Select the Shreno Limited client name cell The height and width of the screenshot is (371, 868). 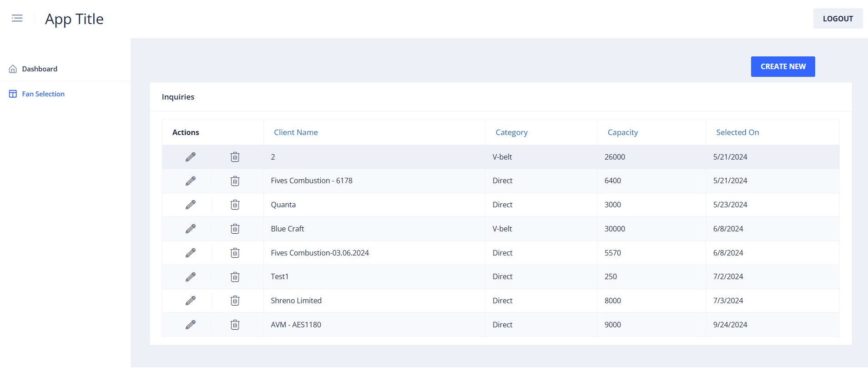click(x=296, y=301)
